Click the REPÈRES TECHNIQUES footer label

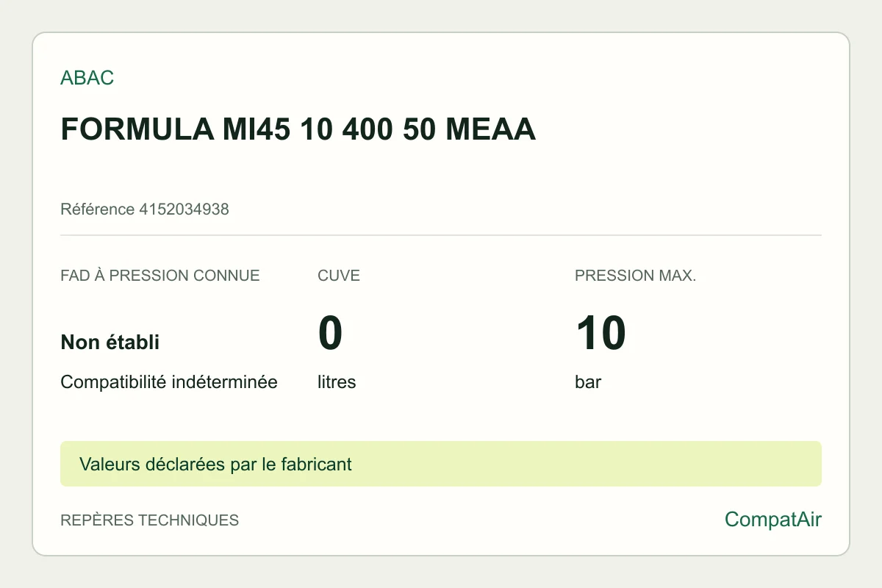pos(149,520)
